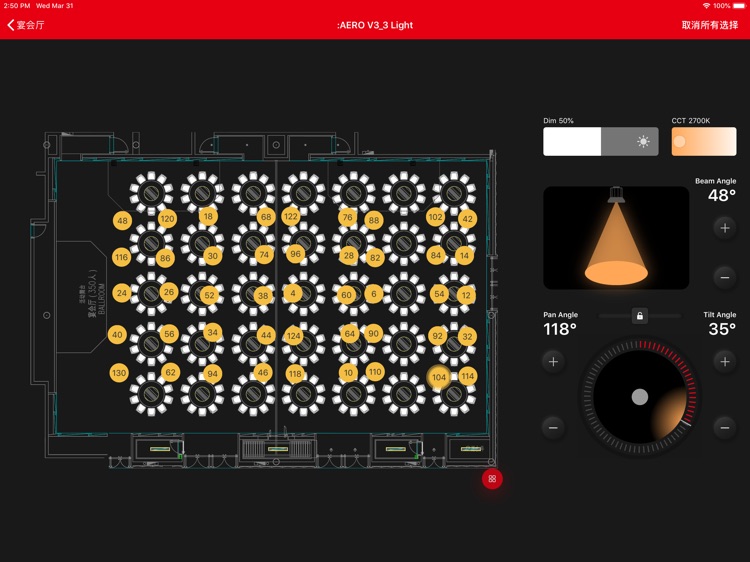Select light fixture 40
Viewport: 750px width, 562px height.
tap(118, 335)
